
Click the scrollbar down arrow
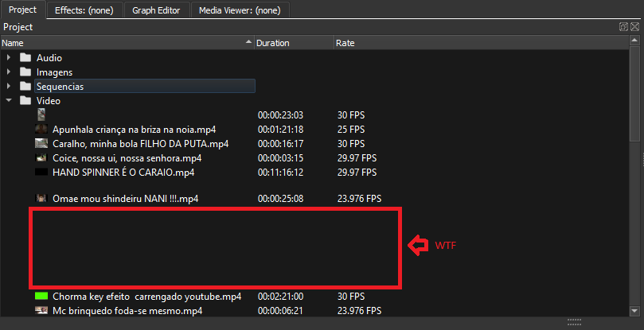pos(634,311)
